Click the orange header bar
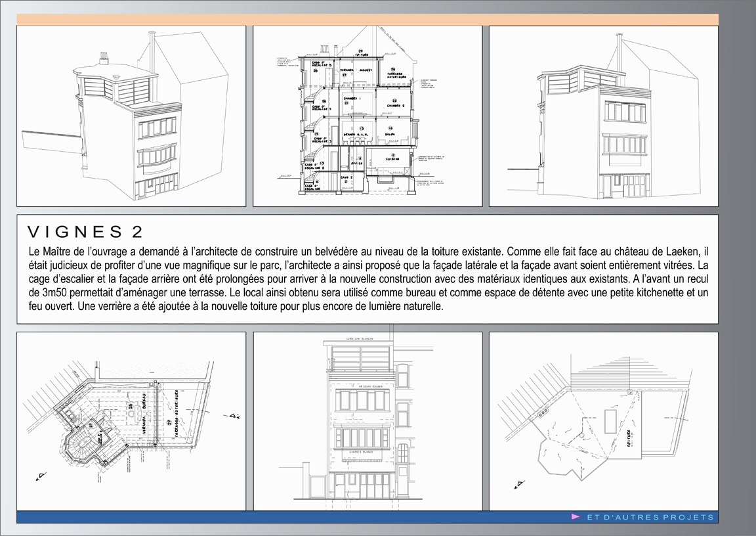The height and width of the screenshot is (536, 756). (x=367, y=19)
